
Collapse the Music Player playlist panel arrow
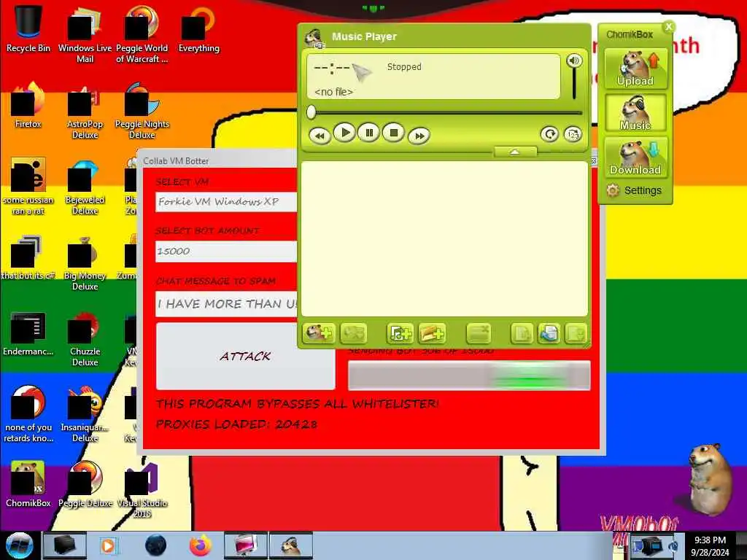click(x=516, y=152)
